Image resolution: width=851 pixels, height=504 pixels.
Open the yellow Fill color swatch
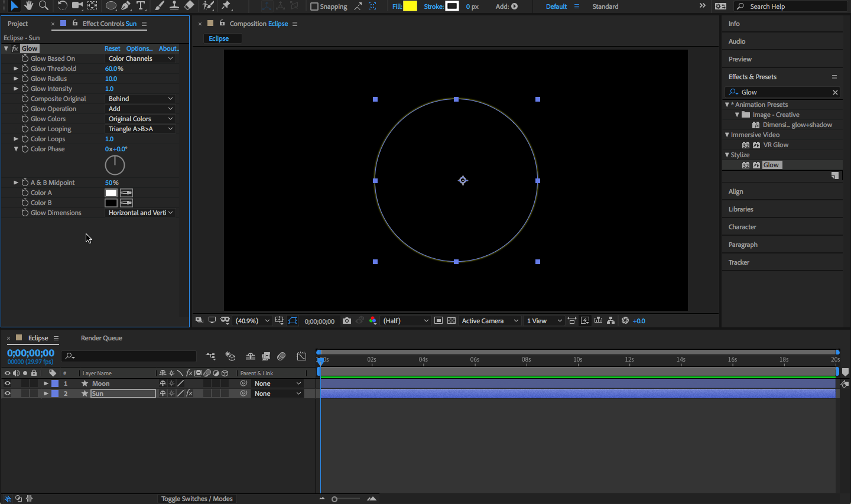point(410,6)
